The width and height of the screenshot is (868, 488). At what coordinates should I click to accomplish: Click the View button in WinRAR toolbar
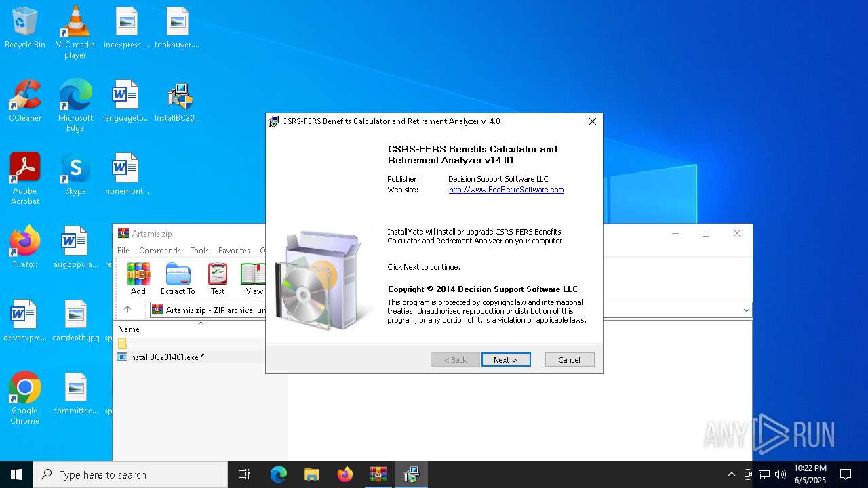[x=254, y=279]
